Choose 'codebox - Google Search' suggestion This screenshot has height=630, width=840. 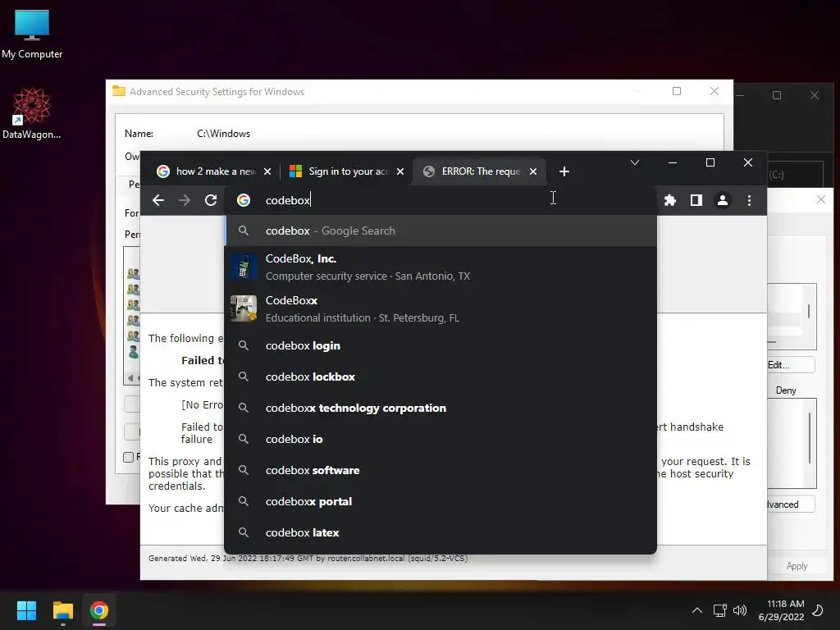[x=441, y=231]
